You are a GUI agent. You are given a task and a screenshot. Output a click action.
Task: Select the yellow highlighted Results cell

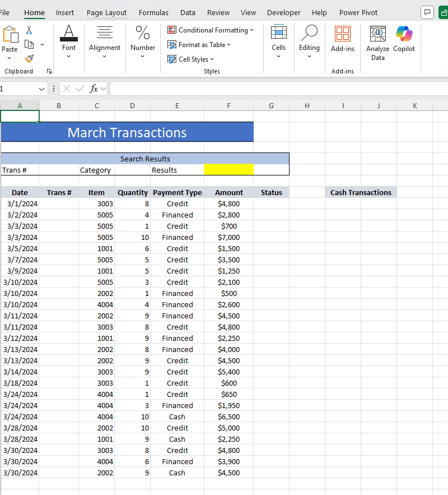click(x=228, y=169)
